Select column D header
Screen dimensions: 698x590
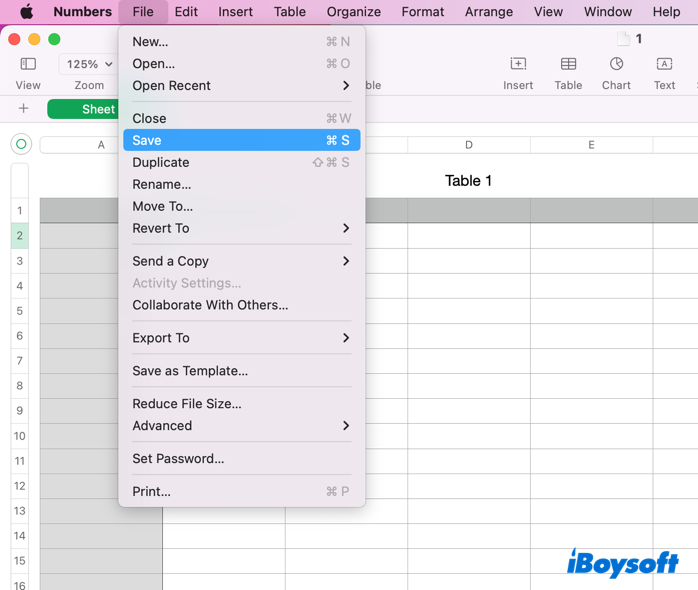[x=468, y=145]
